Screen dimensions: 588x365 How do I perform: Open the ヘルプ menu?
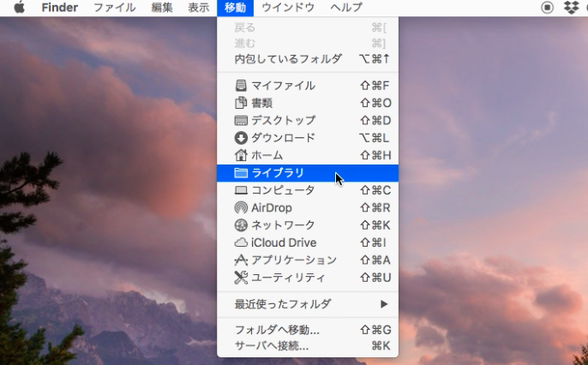[346, 8]
